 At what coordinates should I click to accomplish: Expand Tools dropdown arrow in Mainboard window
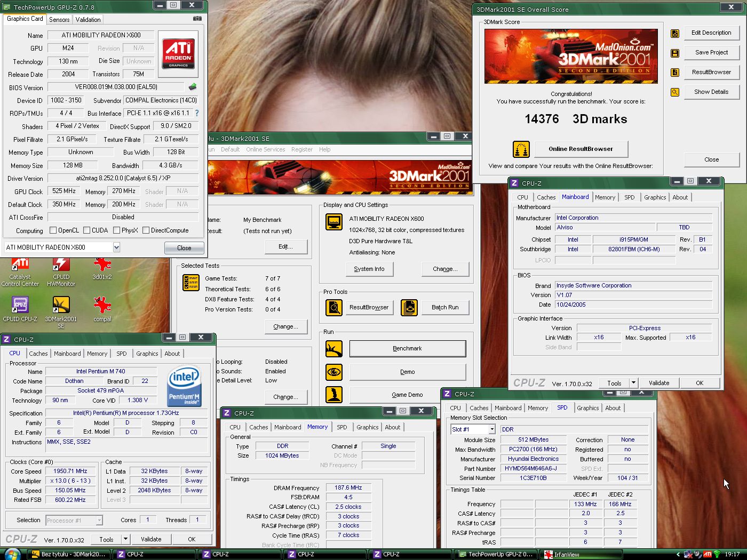pyautogui.click(x=633, y=383)
